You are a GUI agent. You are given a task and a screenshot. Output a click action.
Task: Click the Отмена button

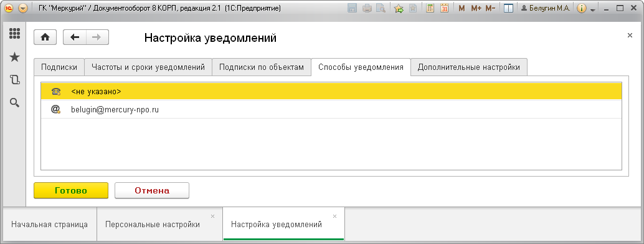coord(152,190)
